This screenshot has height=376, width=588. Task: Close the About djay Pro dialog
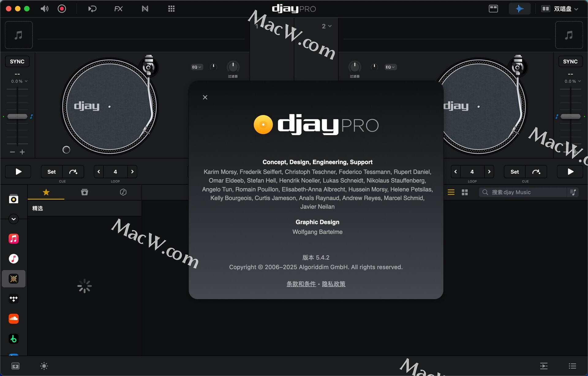coord(205,97)
